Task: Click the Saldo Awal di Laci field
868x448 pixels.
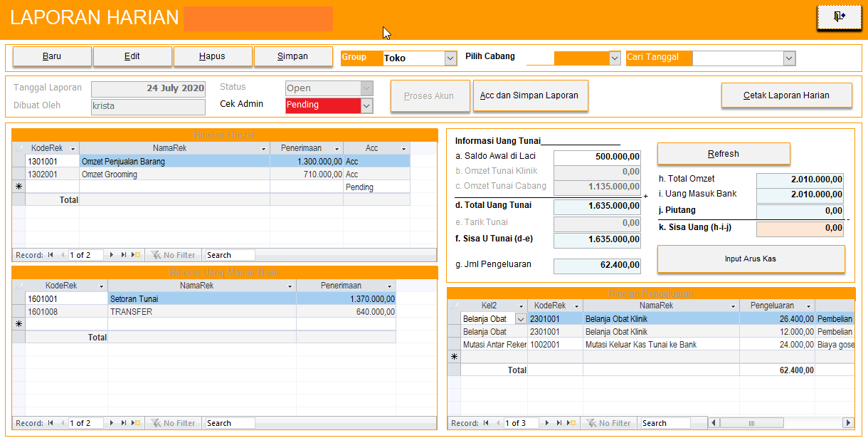Action: (597, 157)
